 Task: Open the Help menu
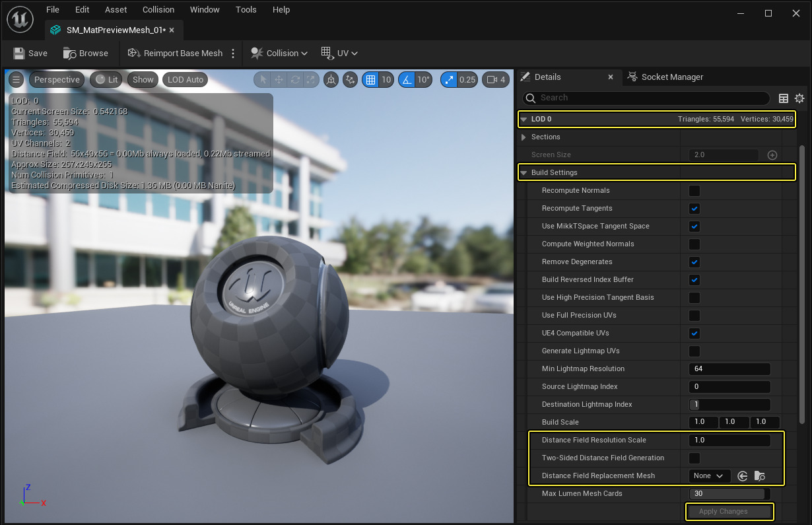[x=281, y=10]
